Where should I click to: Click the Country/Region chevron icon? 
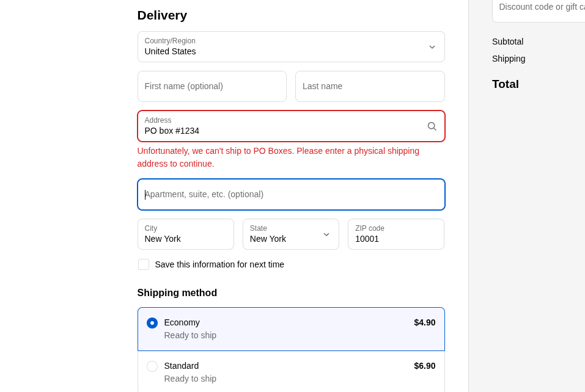[432, 46]
